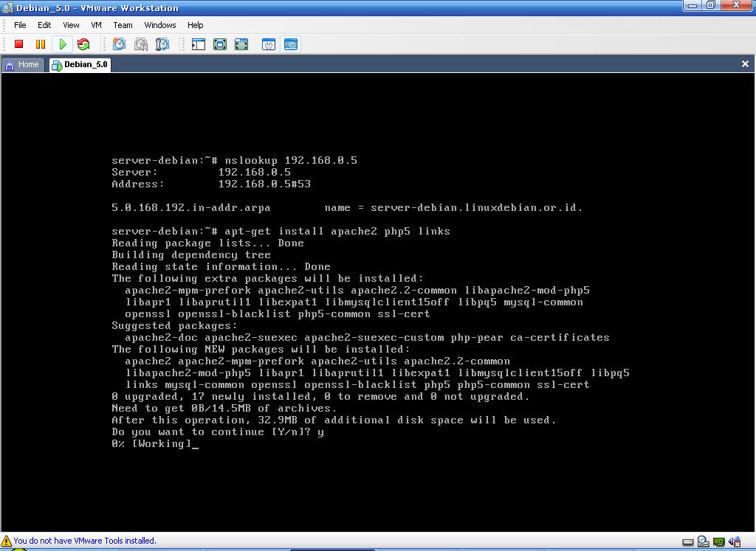Image resolution: width=756 pixels, height=551 pixels.
Task: Switch to full screen mode
Action: tap(220, 44)
